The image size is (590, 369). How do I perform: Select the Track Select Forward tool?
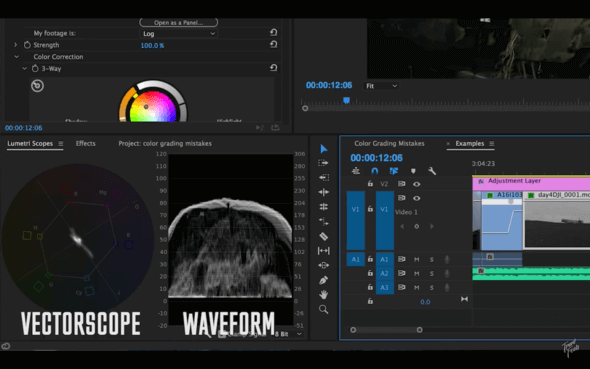click(323, 163)
